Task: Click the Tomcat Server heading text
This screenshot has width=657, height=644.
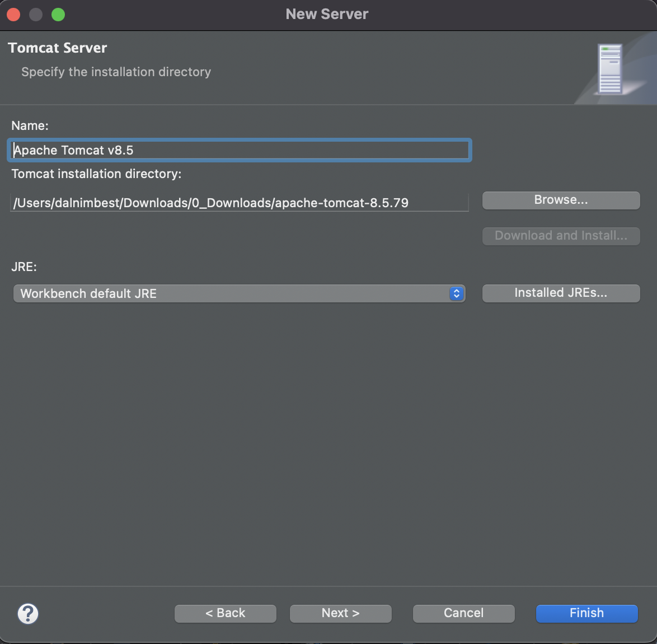Action: pyautogui.click(x=58, y=48)
